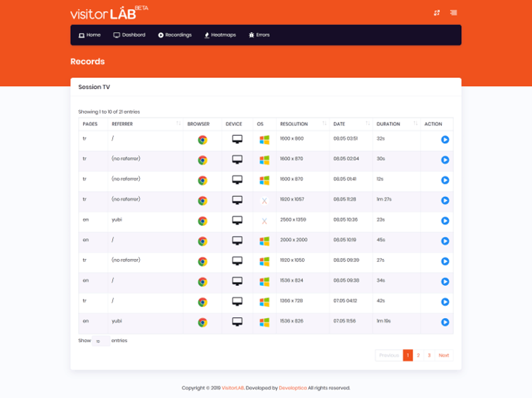This screenshot has height=398, width=532.
Task: Open the header menu list icon
Action: pyautogui.click(x=454, y=13)
